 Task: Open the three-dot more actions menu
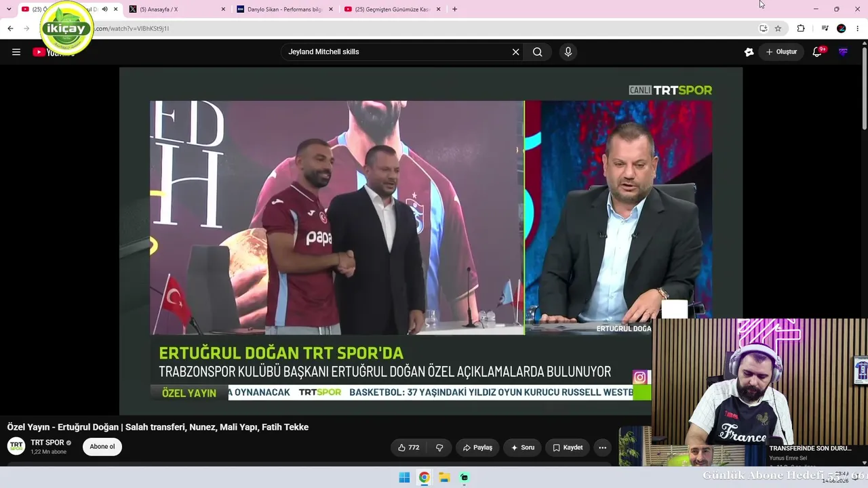tap(602, 447)
